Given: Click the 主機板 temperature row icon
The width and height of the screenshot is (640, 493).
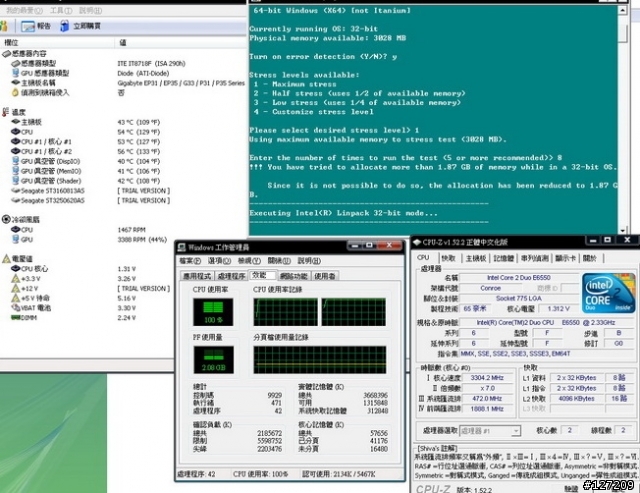Looking at the screenshot, I should (x=16, y=122).
